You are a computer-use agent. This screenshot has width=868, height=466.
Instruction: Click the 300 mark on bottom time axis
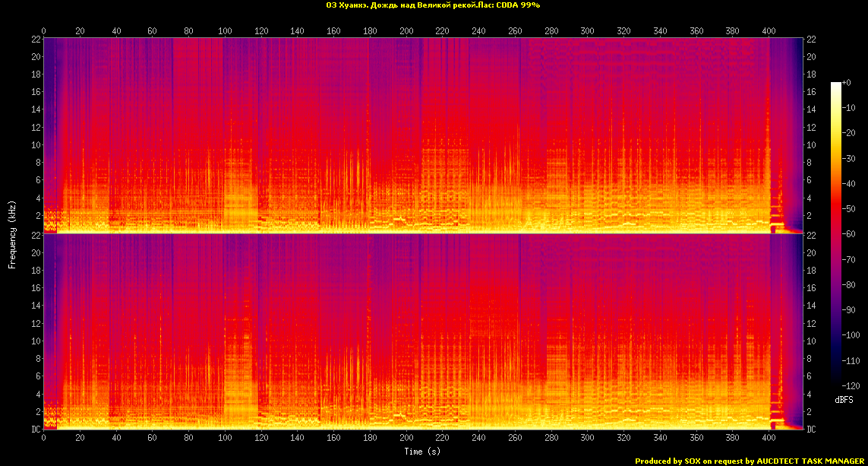click(x=587, y=439)
